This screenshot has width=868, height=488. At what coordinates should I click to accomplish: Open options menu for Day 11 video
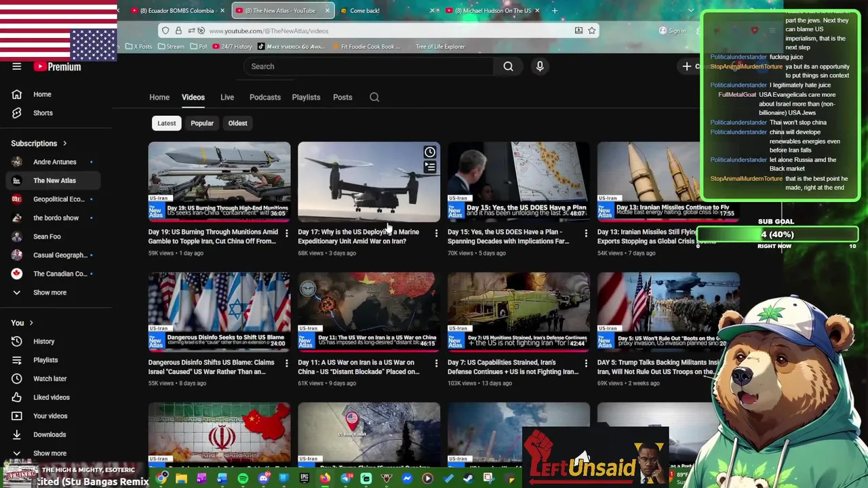[x=436, y=364]
